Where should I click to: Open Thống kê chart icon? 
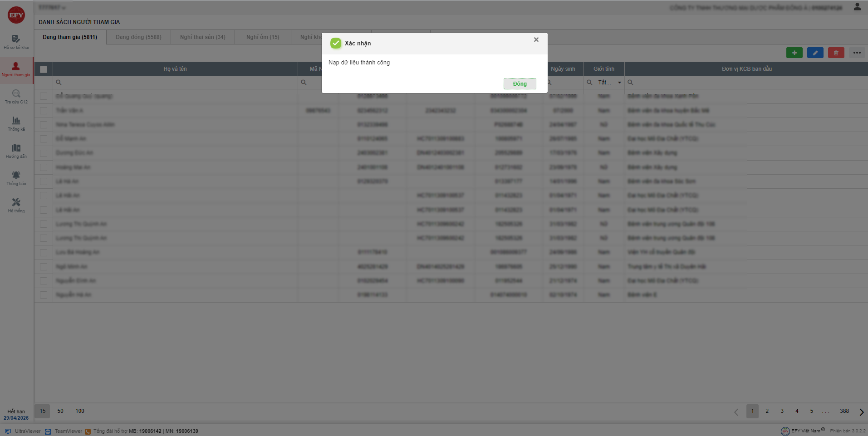(16, 123)
